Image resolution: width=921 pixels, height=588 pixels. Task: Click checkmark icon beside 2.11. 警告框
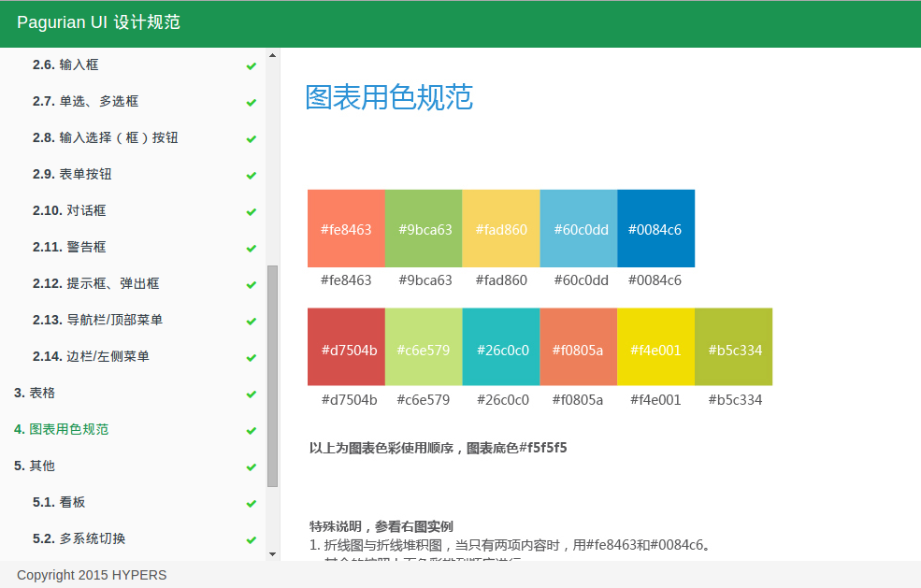pos(252,248)
